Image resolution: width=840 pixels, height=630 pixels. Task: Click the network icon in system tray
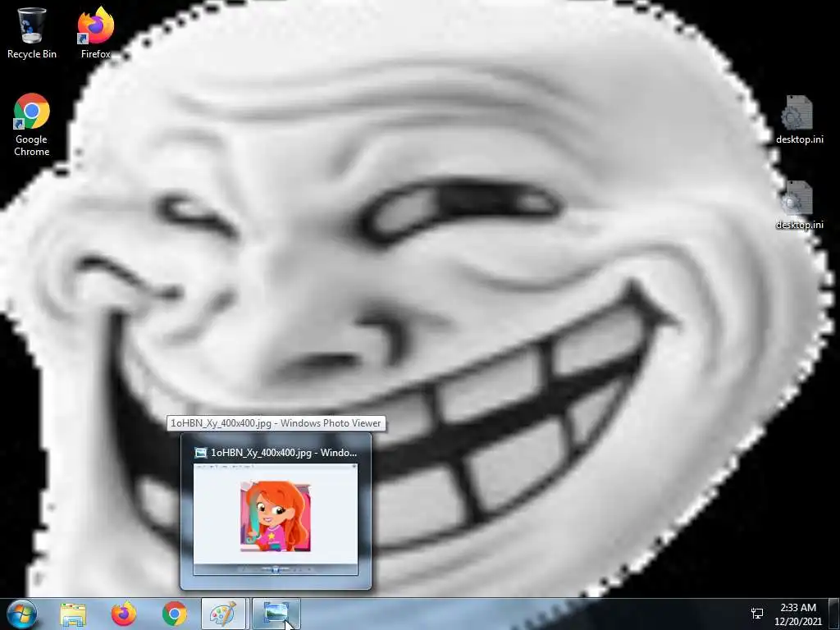pyautogui.click(x=757, y=614)
